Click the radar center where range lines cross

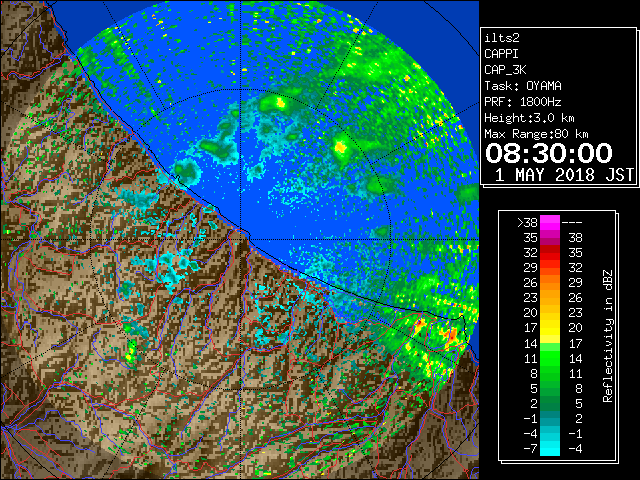pos(241,239)
